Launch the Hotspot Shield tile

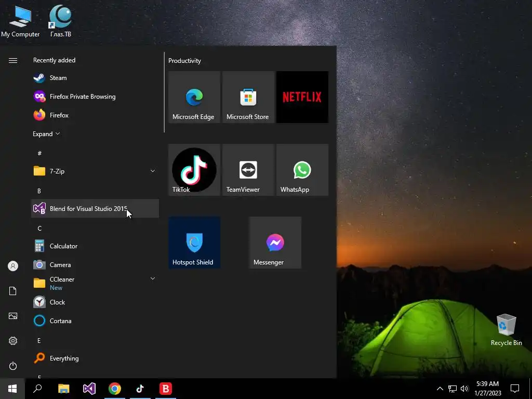[x=194, y=243]
